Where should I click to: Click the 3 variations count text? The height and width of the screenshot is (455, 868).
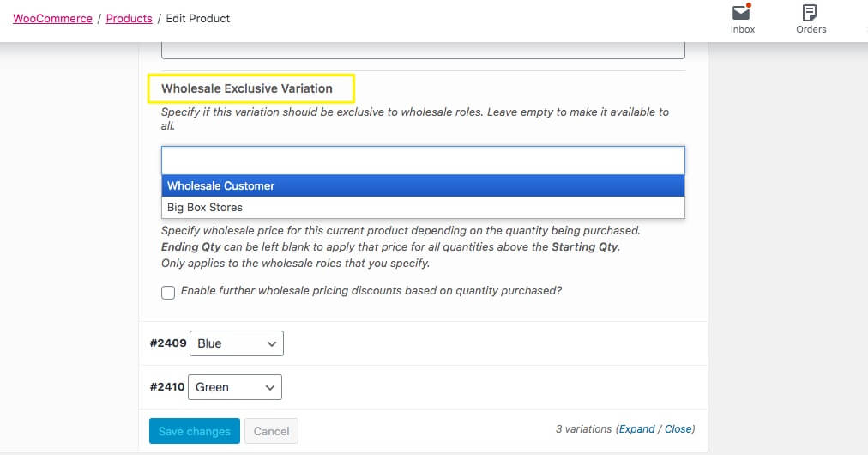pyautogui.click(x=583, y=429)
